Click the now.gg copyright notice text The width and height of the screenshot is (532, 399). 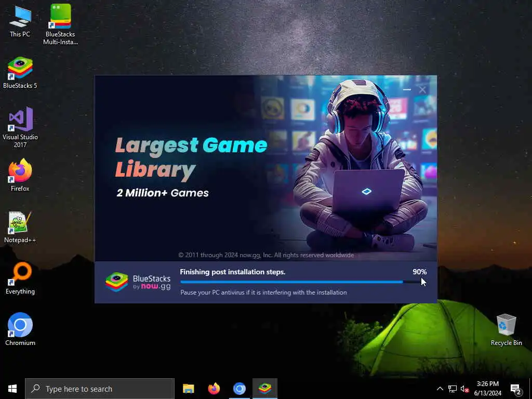click(266, 255)
